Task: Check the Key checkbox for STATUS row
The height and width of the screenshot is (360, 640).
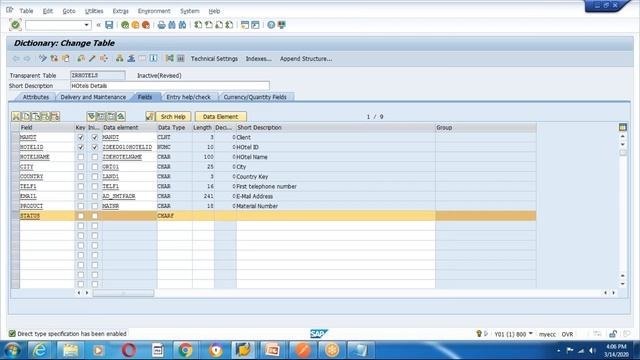Action: tap(80, 216)
